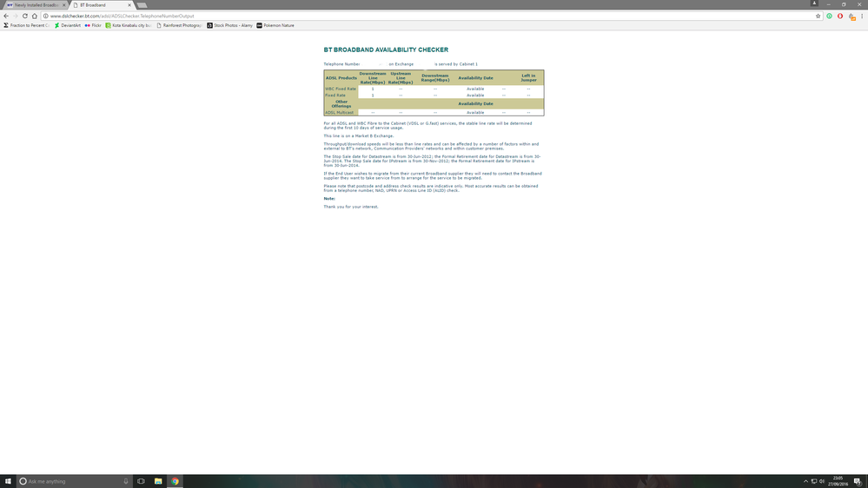Open the network tray icon
This screenshot has width=868, height=488.
click(x=814, y=481)
